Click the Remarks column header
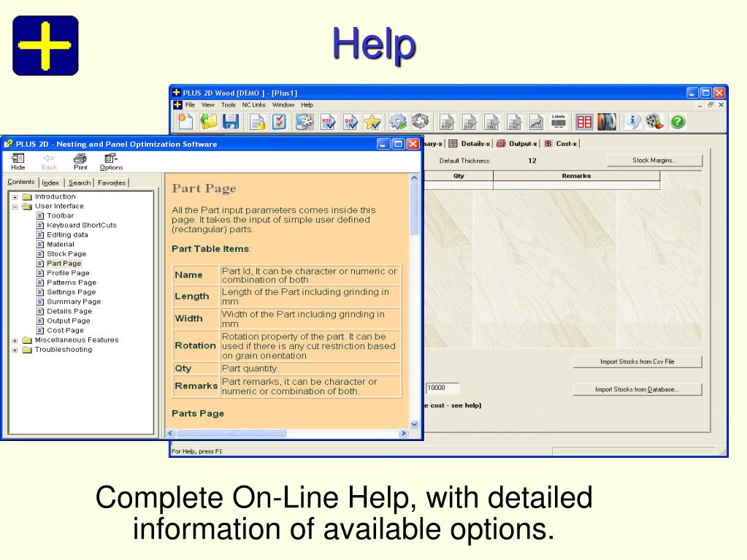747x560 pixels. (576, 176)
